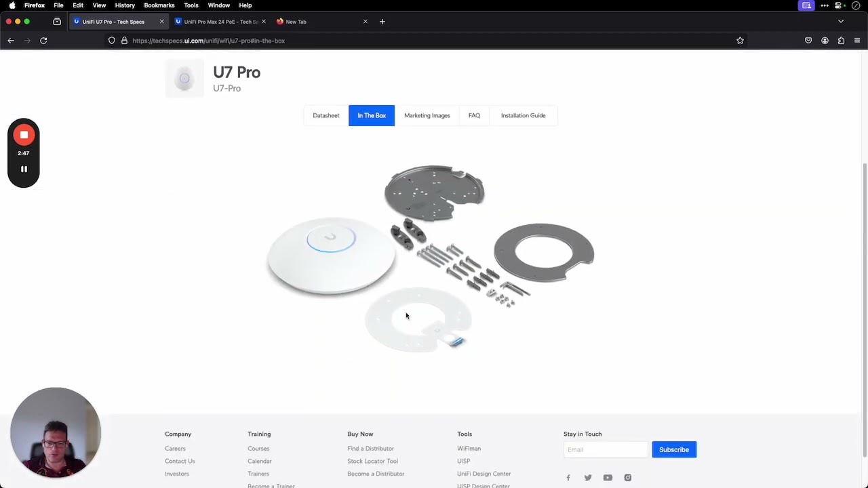Open the Installation Guide tab
The image size is (868, 488).
tap(523, 115)
